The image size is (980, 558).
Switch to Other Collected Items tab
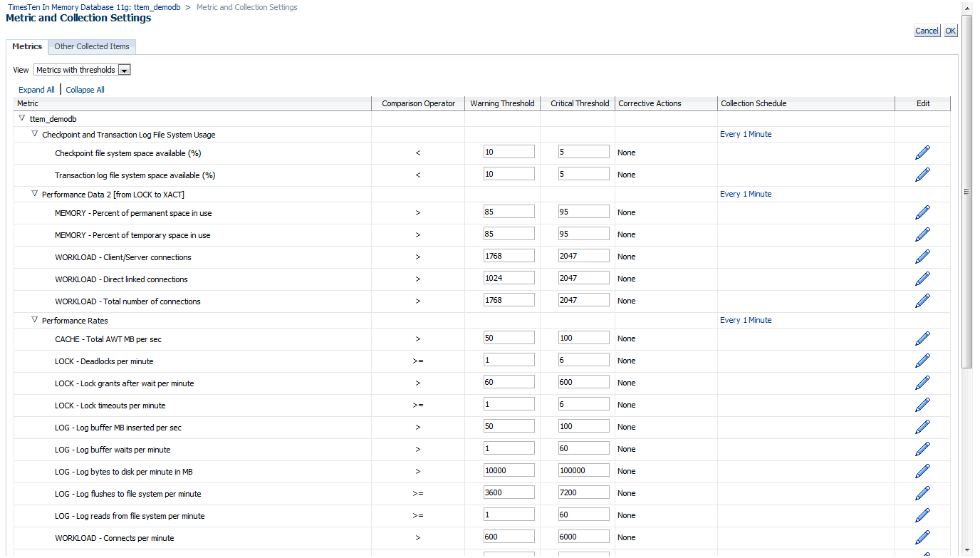click(x=92, y=46)
